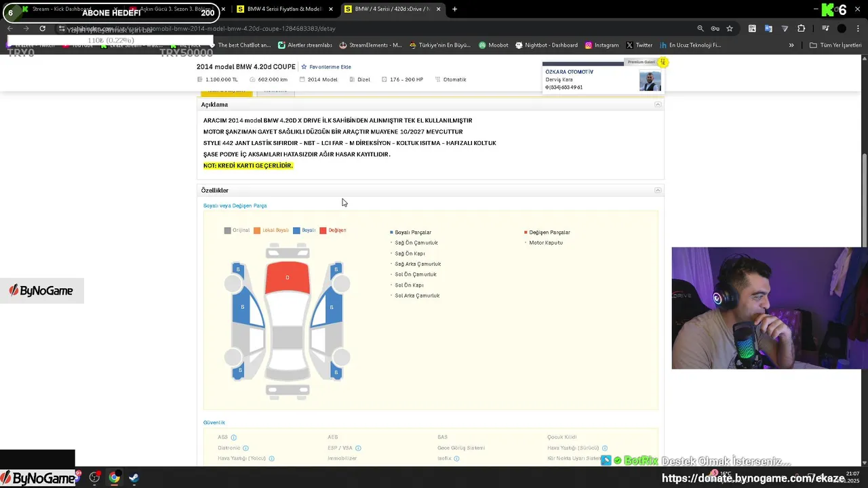
Task: Open a new browser tab
Action: click(454, 9)
